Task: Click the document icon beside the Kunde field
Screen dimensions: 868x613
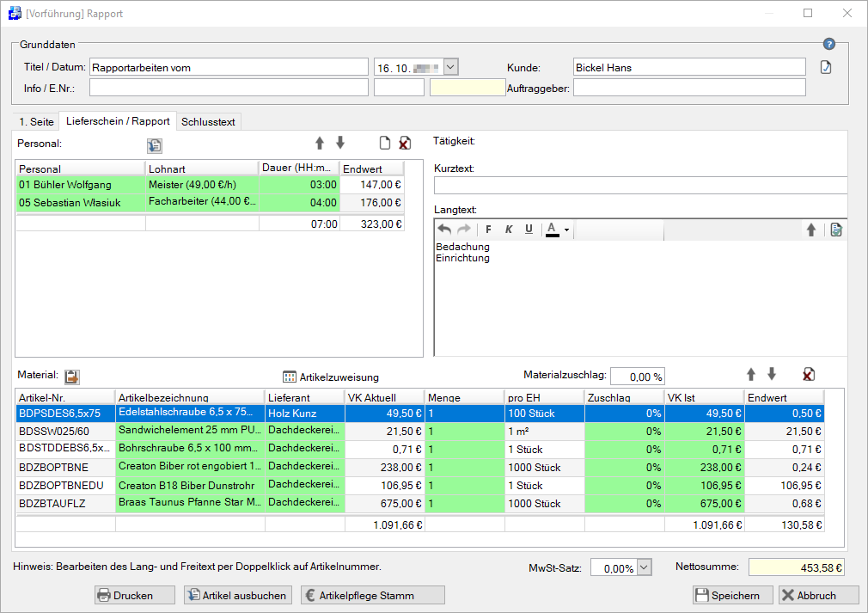Action: (x=826, y=68)
